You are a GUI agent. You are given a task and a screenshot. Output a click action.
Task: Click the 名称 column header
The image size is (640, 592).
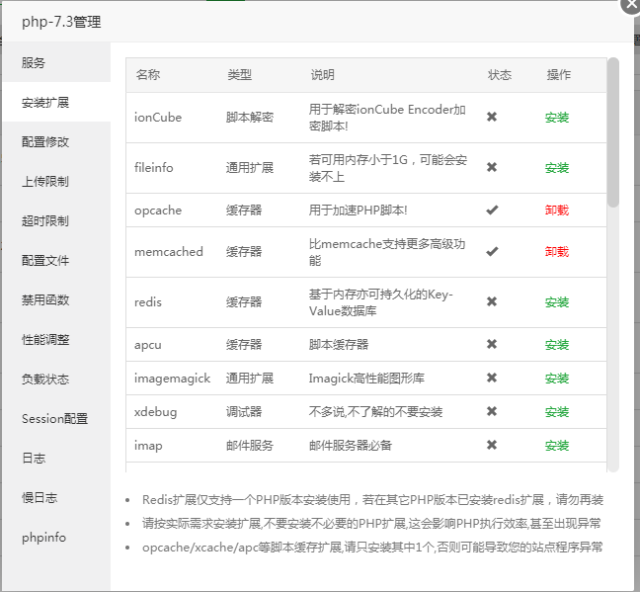[148, 75]
